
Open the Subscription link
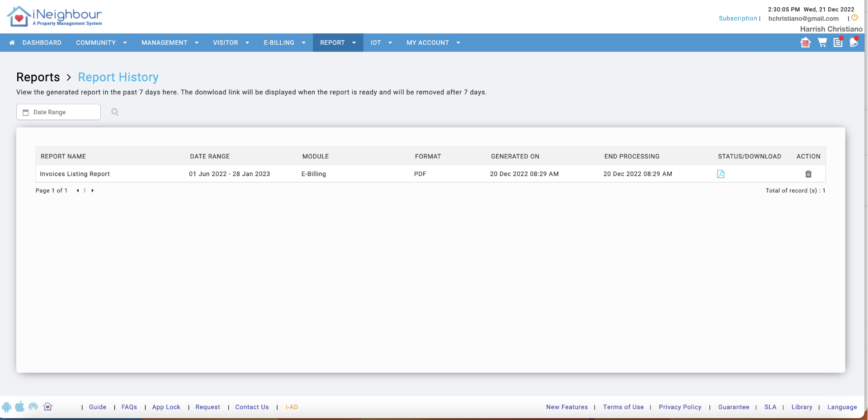point(738,18)
